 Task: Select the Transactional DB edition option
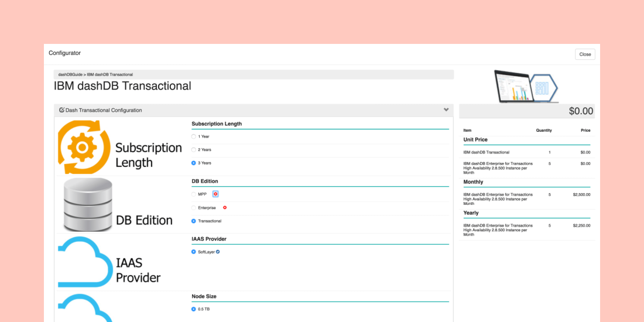click(x=194, y=221)
